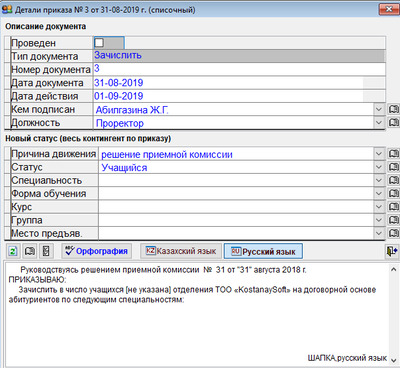This screenshot has width=400, height=368.
Task: Switch to Русский язык tab
Action: tap(263, 251)
